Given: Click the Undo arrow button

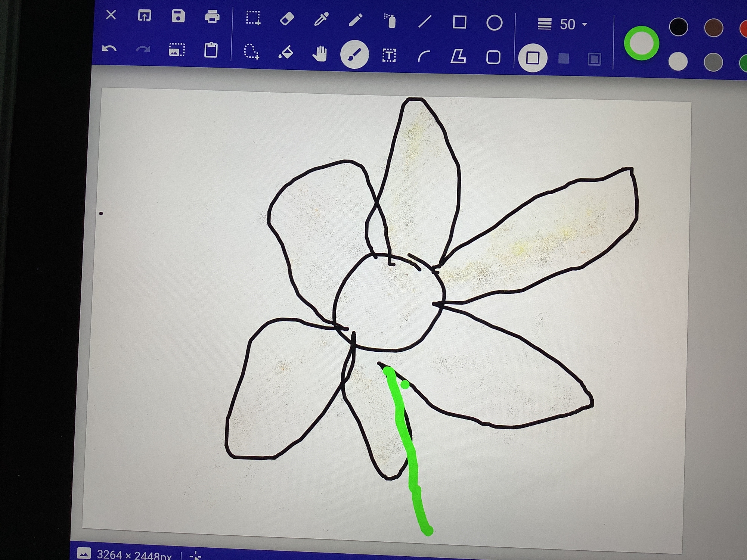Looking at the screenshot, I should tap(109, 49).
